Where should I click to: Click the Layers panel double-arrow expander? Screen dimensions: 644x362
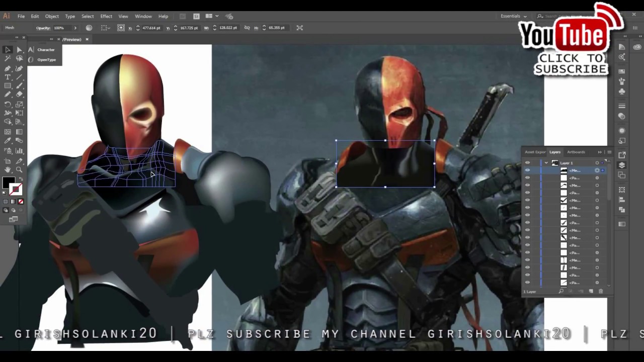click(x=600, y=152)
